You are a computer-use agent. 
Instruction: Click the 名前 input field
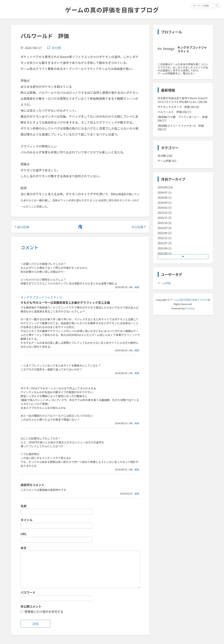[56, 511]
